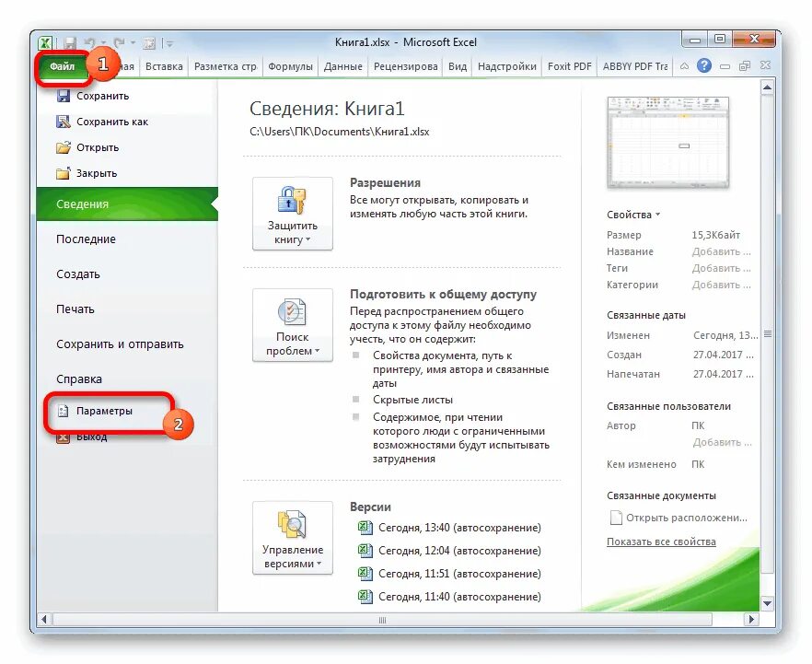Click the Размер value 15,3Кбайт

pos(715,235)
